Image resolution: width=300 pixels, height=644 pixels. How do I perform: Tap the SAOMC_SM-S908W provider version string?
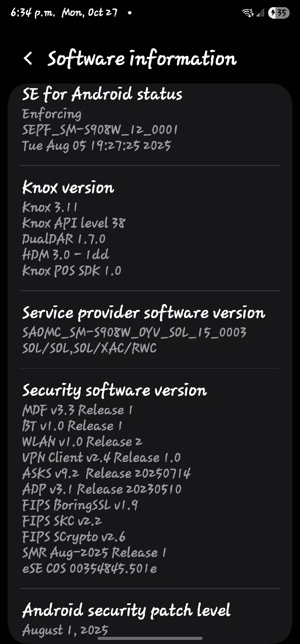[134, 332]
